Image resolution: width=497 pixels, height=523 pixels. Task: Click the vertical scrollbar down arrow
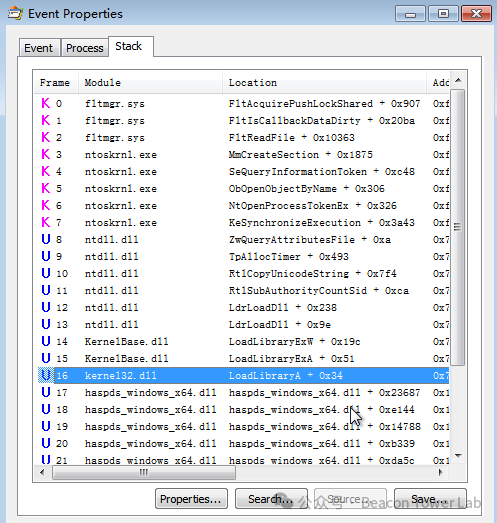(458, 456)
